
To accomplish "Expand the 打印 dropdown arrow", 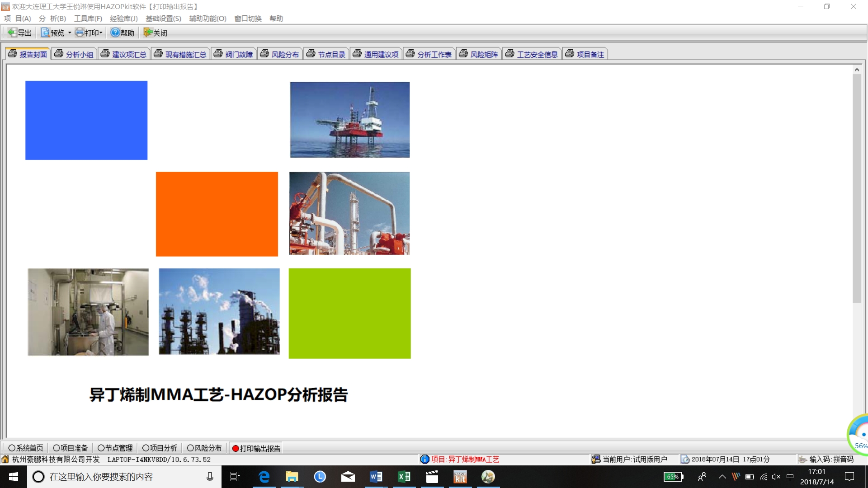I will coord(101,33).
